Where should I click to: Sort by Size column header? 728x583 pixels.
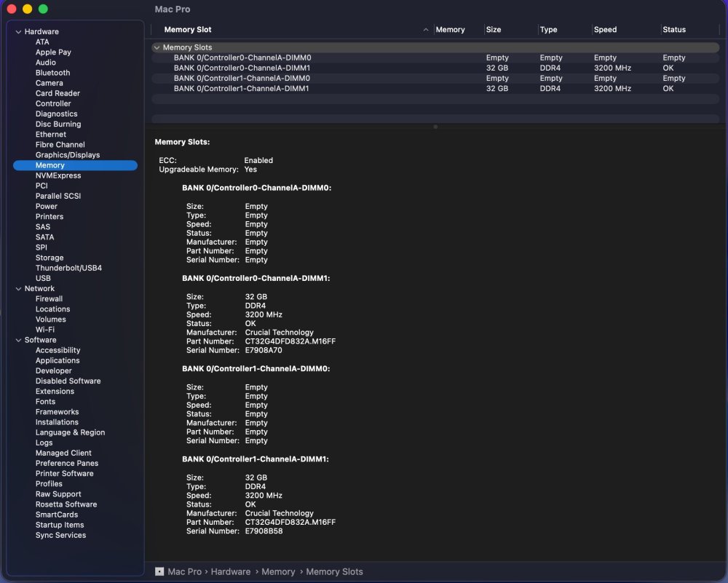click(x=494, y=30)
